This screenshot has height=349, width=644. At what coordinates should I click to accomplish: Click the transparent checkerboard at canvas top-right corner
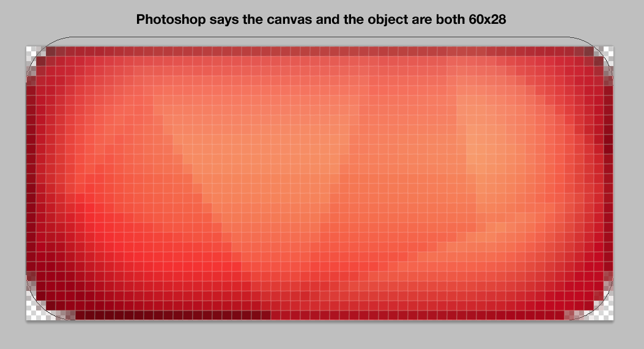(607, 52)
